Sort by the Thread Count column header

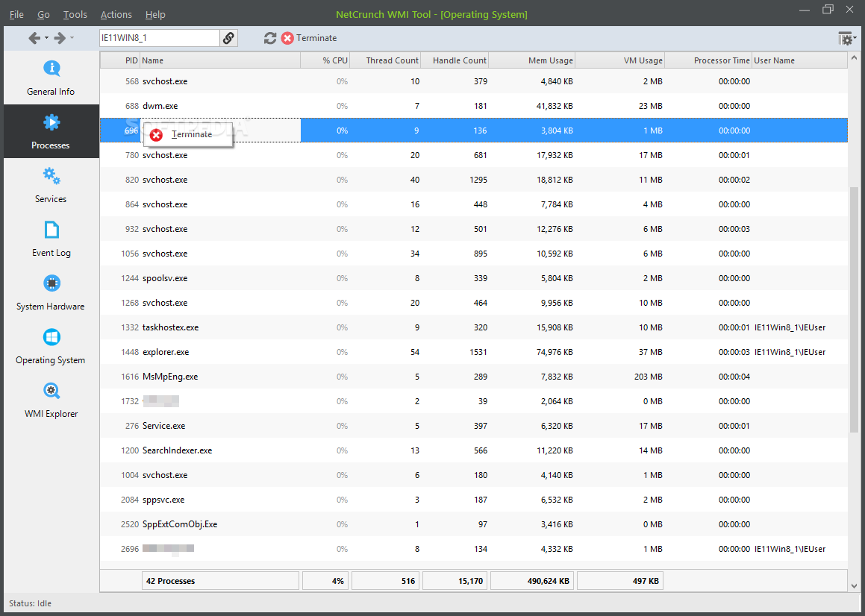point(386,60)
